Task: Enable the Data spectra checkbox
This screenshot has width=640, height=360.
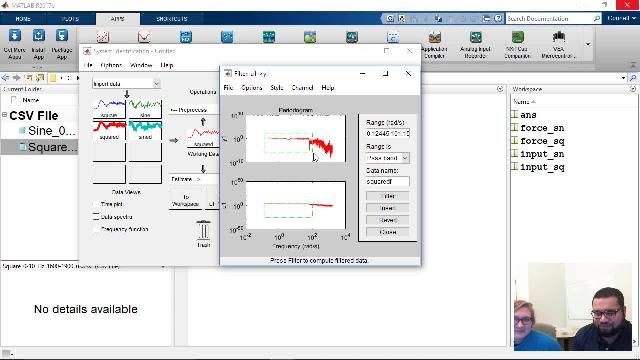Action: tap(96, 216)
